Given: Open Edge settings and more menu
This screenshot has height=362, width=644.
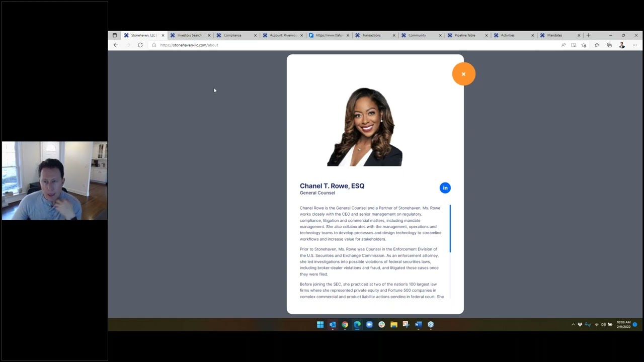Looking at the screenshot, I should [635, 45].
